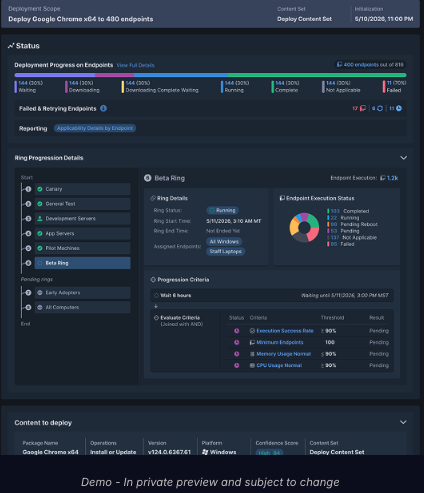
Task: Click the Wait 6 hours timer icon
Action: [156, 295]
